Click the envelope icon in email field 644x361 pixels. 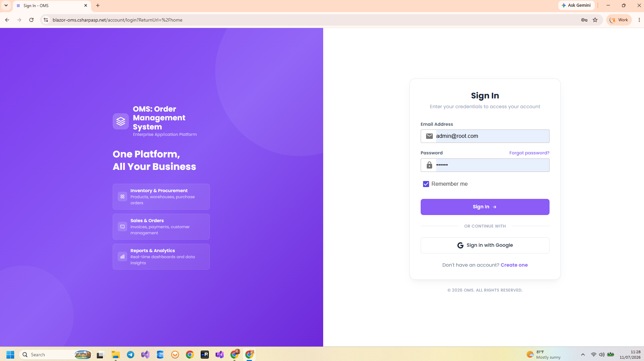coord(429,136)
